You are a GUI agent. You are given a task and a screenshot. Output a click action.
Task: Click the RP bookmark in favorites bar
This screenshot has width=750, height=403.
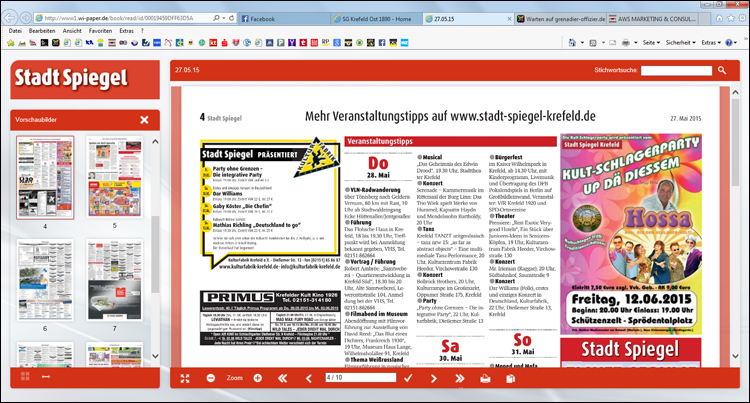point(326,42)
